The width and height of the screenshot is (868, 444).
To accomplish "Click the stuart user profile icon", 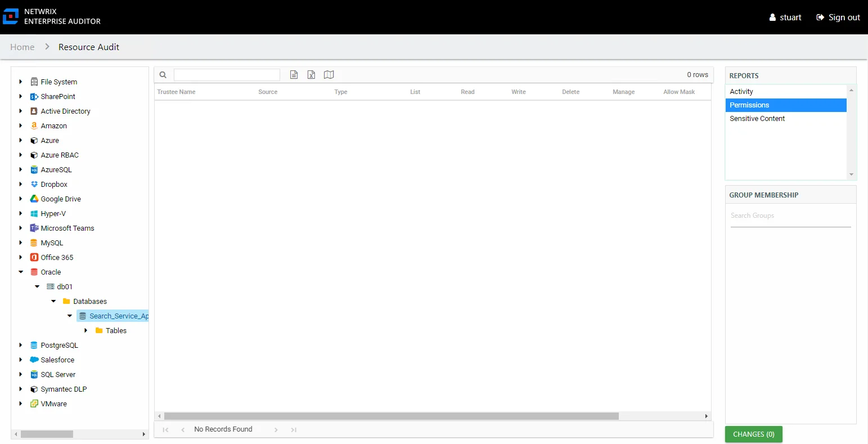I will coord(772,17).
